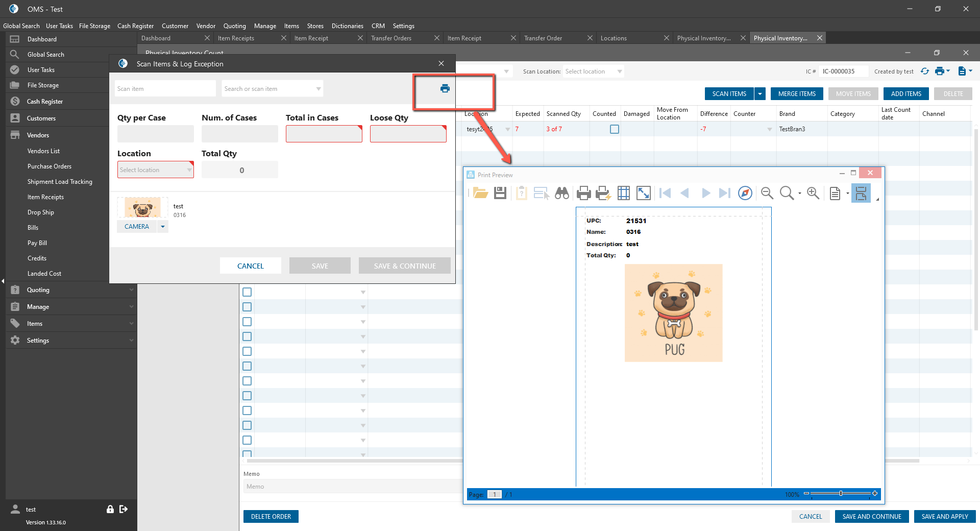Image resolution: width=980 pixels, height=531 pixels.
Task: Open the Print dialog in Print Preview
Action: click(x=583, y=193)
